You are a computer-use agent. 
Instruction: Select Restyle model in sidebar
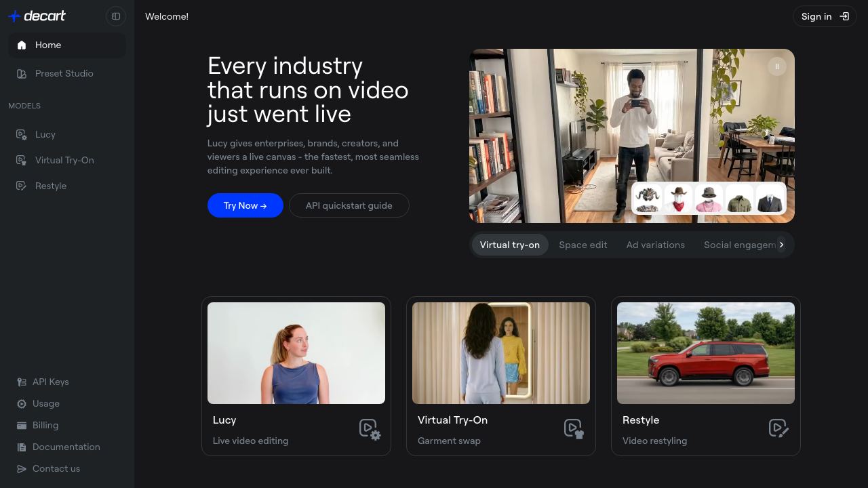(x=66, y=186)
